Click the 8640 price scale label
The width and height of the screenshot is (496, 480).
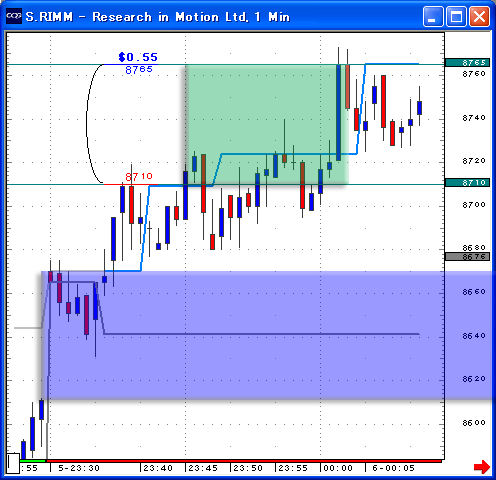(x=474, y=336)
